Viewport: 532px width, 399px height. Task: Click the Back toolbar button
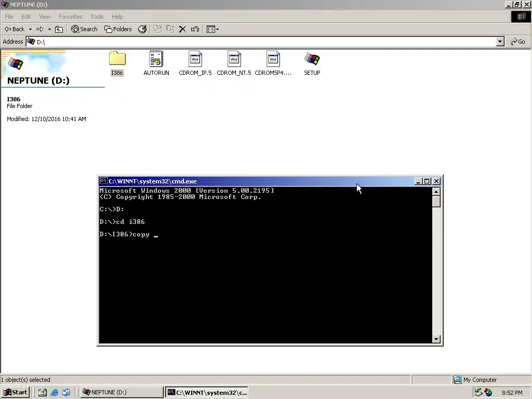(x=15, y=29)
